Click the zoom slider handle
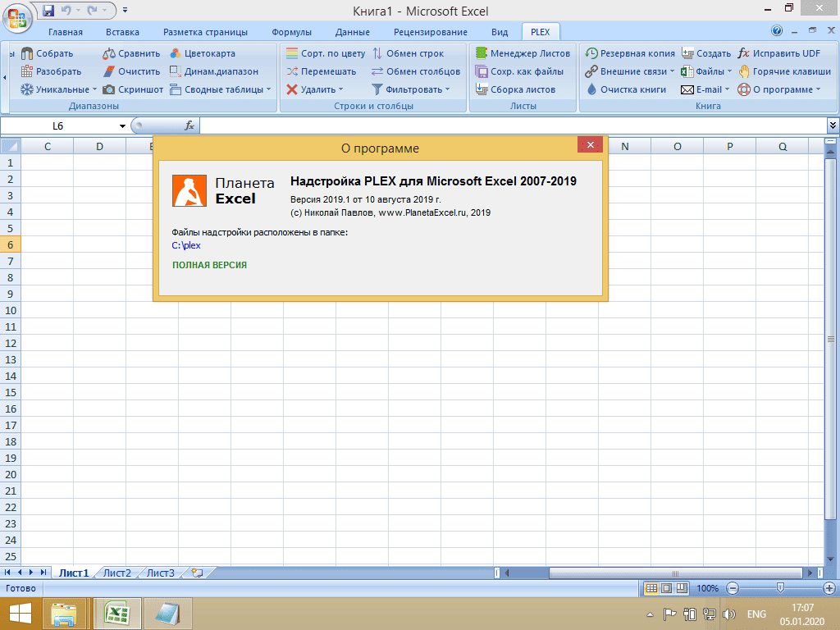Image resolution: width=840 pixels, height=630 pixels. pyautogui.click(x=781, y=588)
